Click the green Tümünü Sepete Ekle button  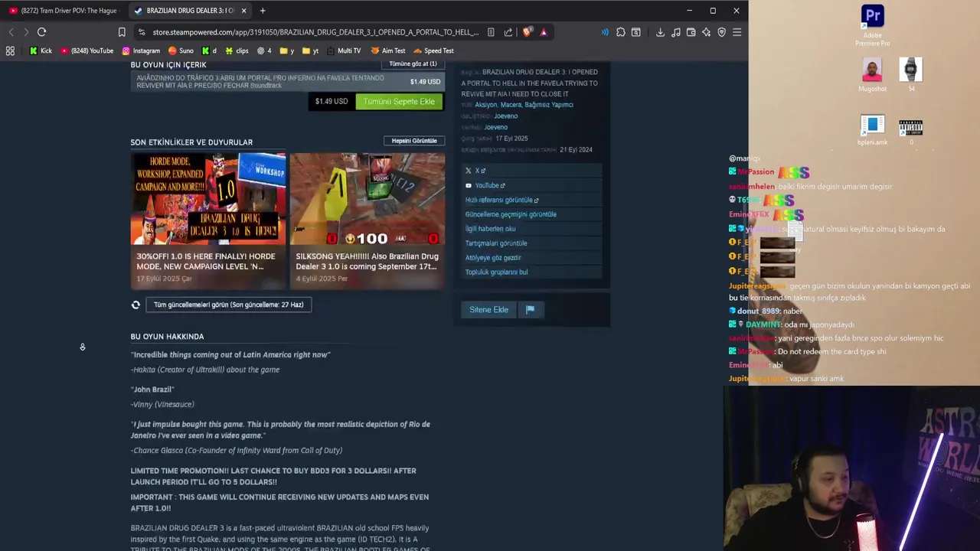coord(399,101)
